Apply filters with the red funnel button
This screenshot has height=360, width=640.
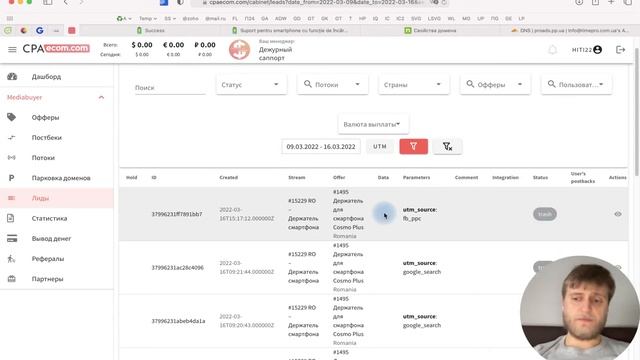(413, 147)
